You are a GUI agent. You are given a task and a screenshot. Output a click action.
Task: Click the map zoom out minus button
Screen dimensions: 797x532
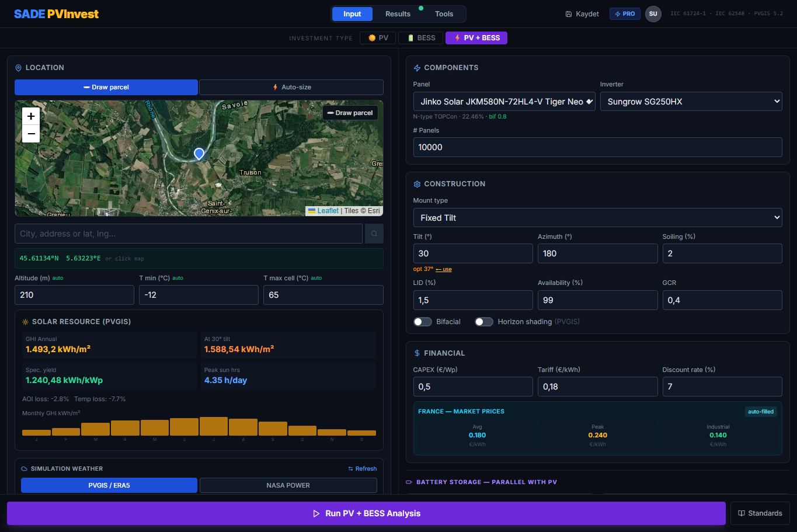point(31,134)
